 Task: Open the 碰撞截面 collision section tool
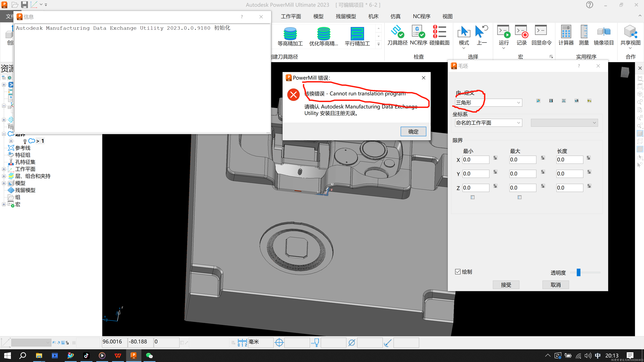pos(439,36)
